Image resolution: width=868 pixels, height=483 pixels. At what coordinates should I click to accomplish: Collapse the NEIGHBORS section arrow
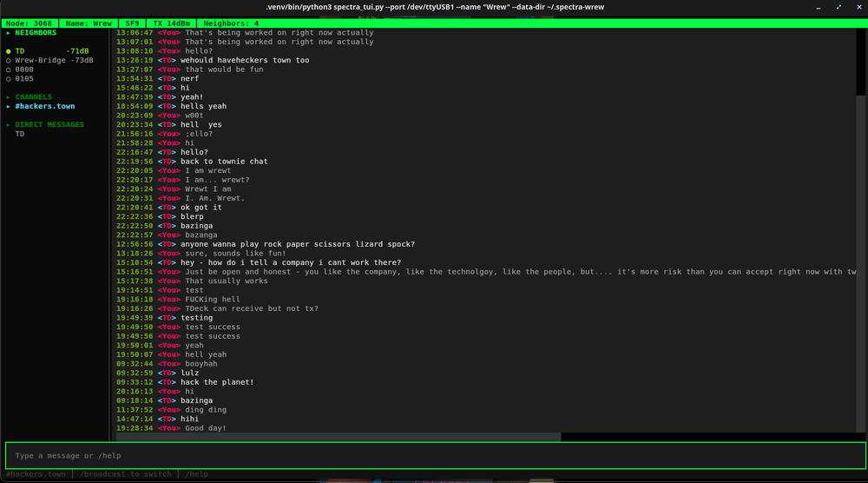(9, 33)
